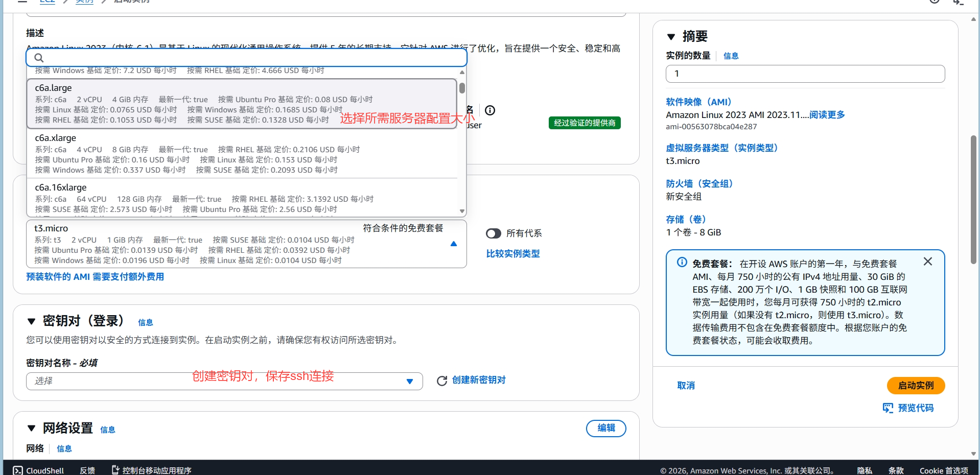Open 信息 link next to 密钥对（登录）
The height and width of the screenshot is (475, 980).
(146, 323)
